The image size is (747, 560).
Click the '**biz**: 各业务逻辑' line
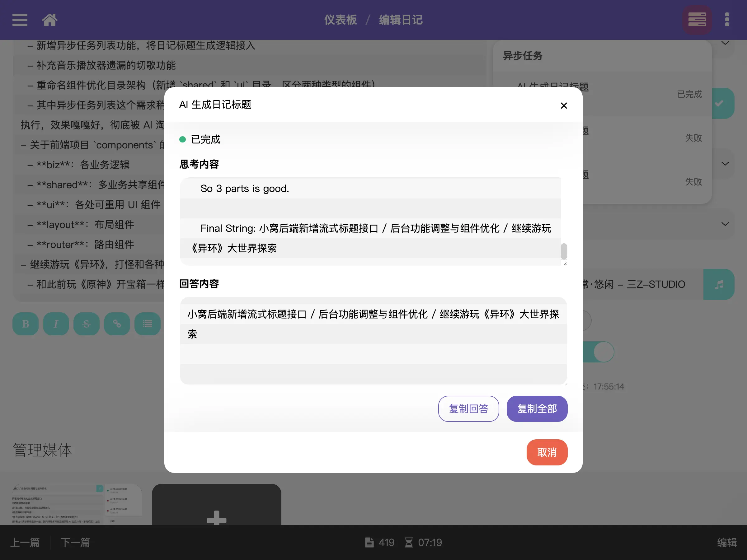78,165
